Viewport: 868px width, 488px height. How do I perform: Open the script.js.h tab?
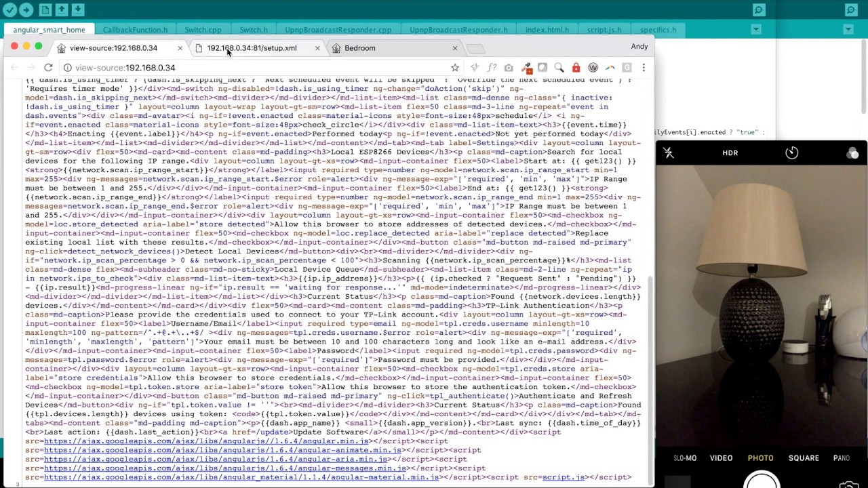[604, 30]
